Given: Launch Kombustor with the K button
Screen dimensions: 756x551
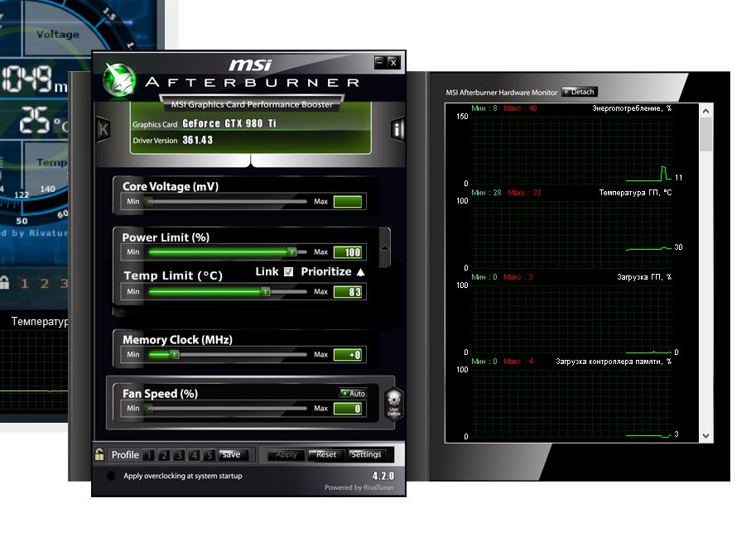Looking at the screenshot, I should pyautogui.click(x=104, y=129).
